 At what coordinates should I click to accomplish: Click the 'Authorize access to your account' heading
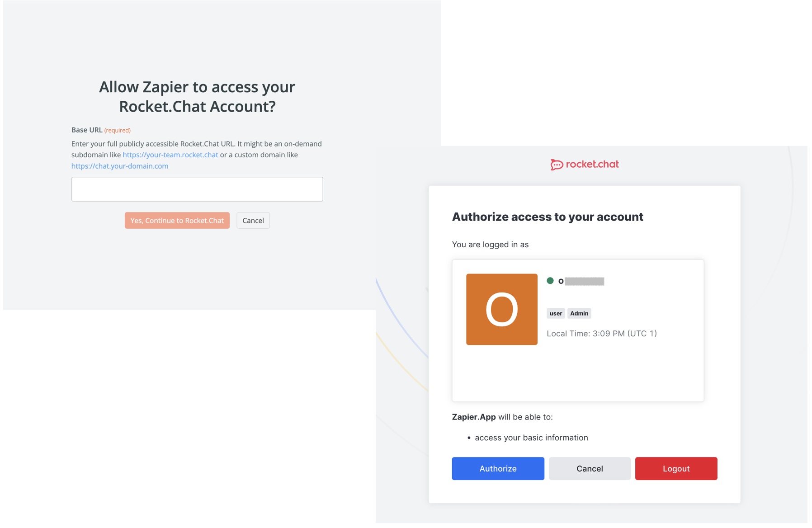pos(548,217)
